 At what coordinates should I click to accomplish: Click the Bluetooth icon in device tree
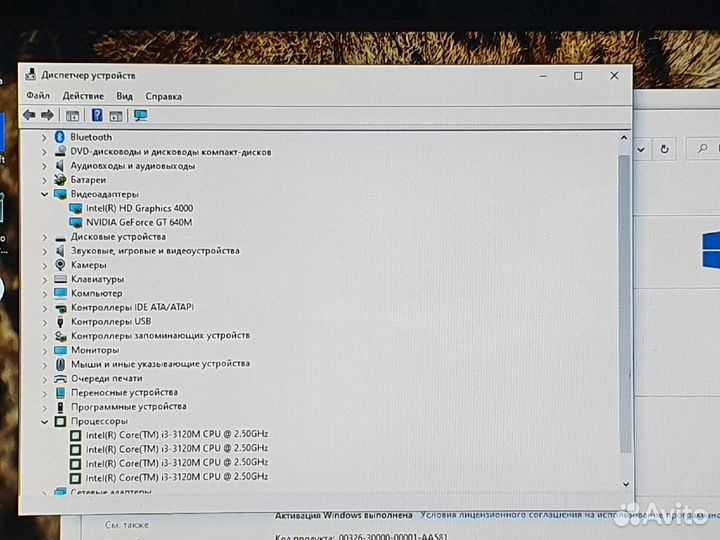[60, 137]
